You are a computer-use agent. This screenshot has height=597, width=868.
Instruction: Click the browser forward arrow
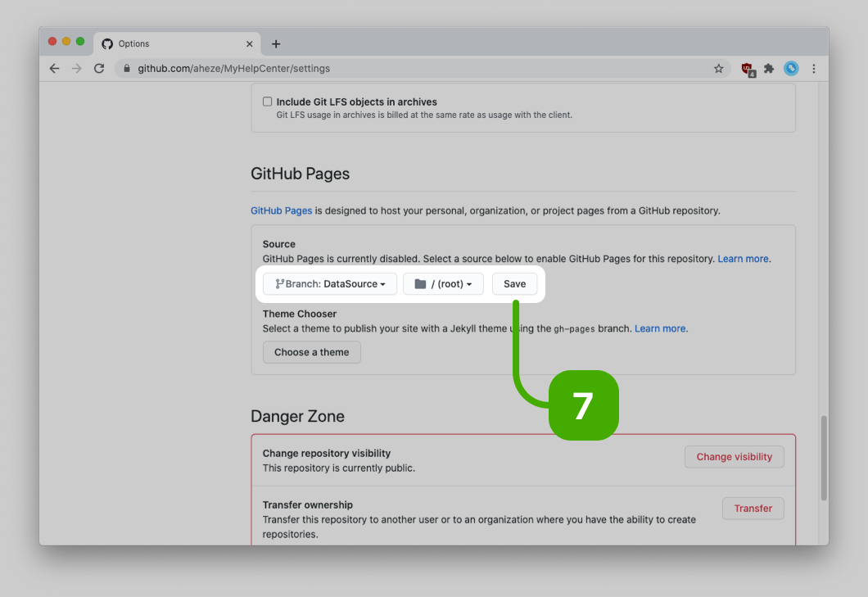tap(77, 69)
